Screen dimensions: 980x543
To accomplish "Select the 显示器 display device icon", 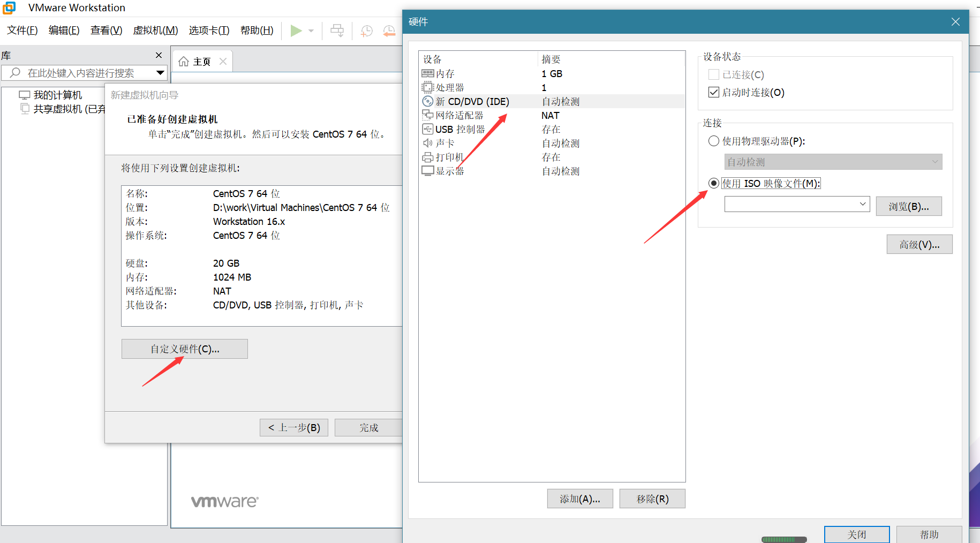I will tap(428, 171).
